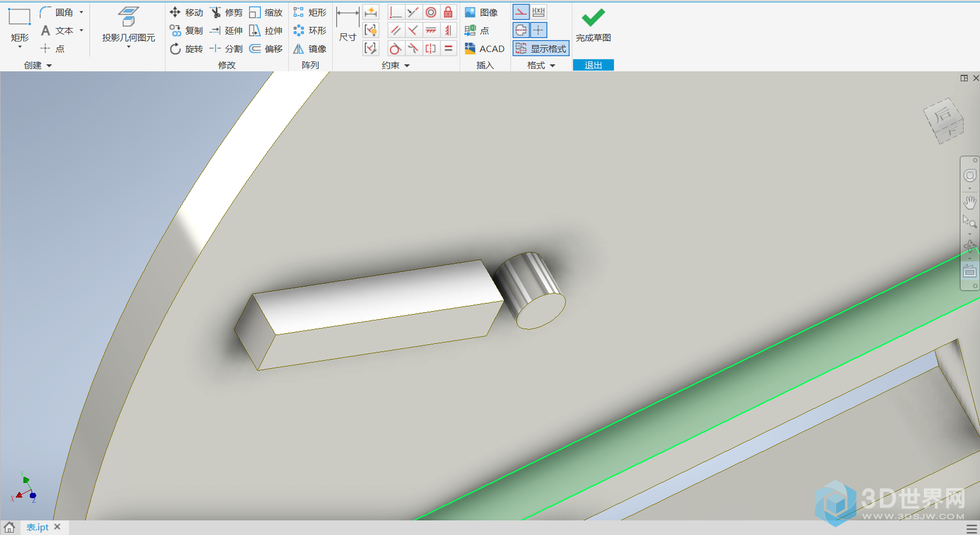Screen dimensions: 980x535
Task: Go to the Home view tab
Action: coord(9,527)
